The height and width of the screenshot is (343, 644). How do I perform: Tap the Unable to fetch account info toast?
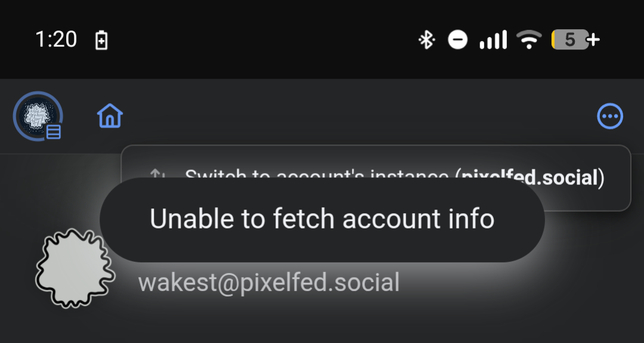pos(322,220)
